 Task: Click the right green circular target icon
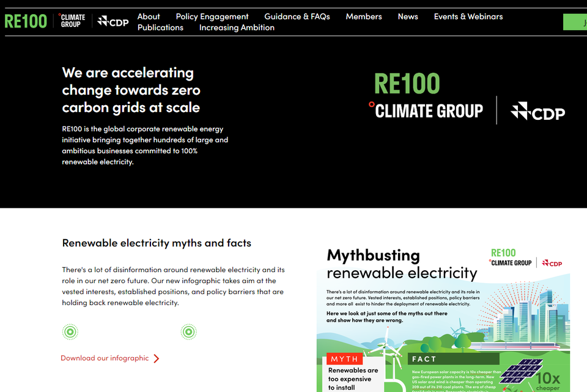pos(188,332)
